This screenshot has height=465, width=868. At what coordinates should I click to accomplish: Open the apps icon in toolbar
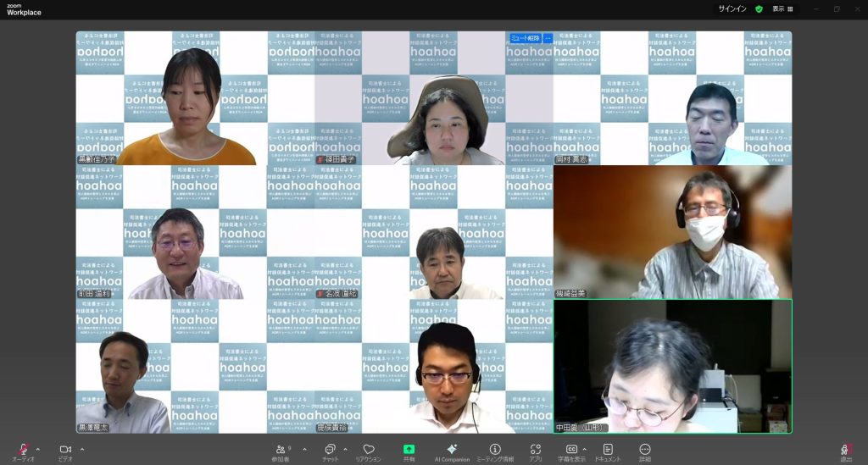coord(536,449)
